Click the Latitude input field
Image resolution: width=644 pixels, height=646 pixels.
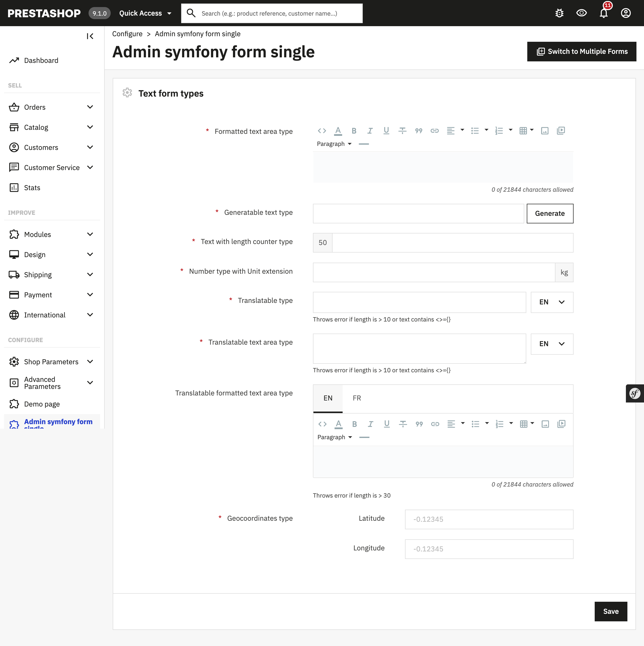[x=489, y=519]
